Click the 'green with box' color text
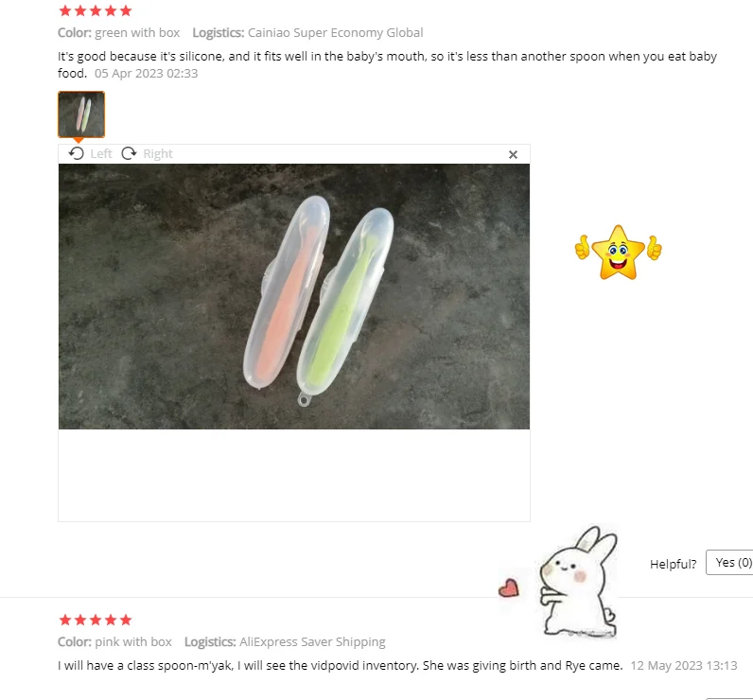This screenshot has width=753, height=700. [x=137, y=33]
